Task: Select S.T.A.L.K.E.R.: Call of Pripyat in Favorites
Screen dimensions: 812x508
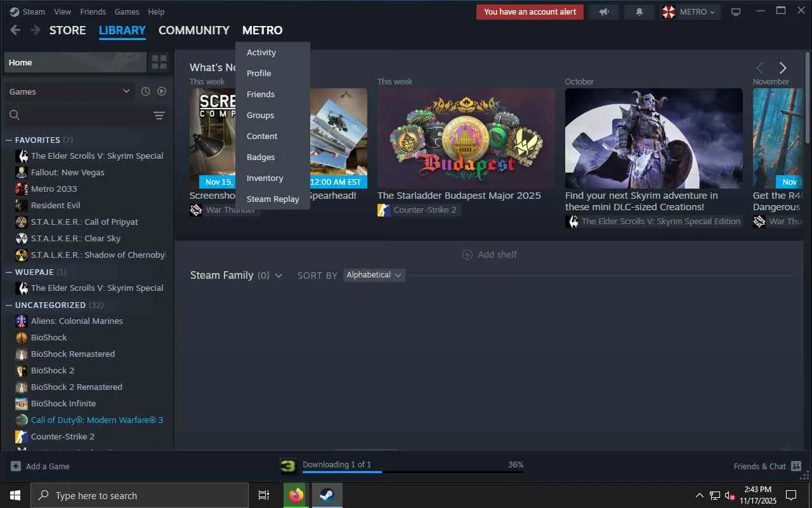Action: click(84, 222)
